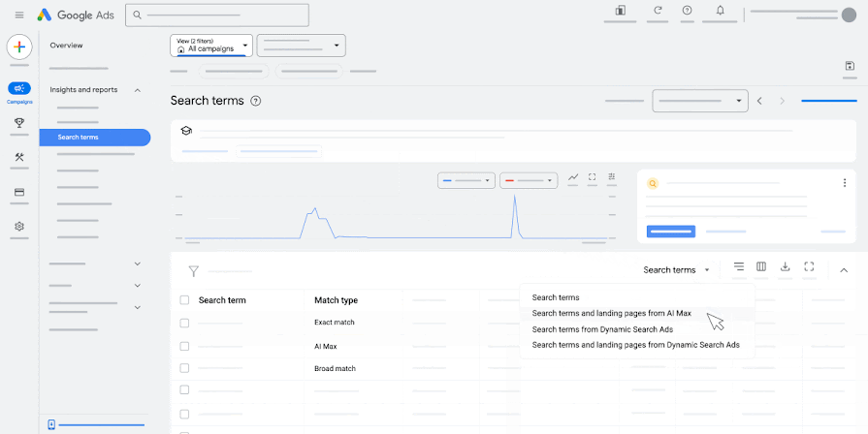868x434 pixels.
Task: Click help icon beside Search terms title
Action: tap(255, 101)
